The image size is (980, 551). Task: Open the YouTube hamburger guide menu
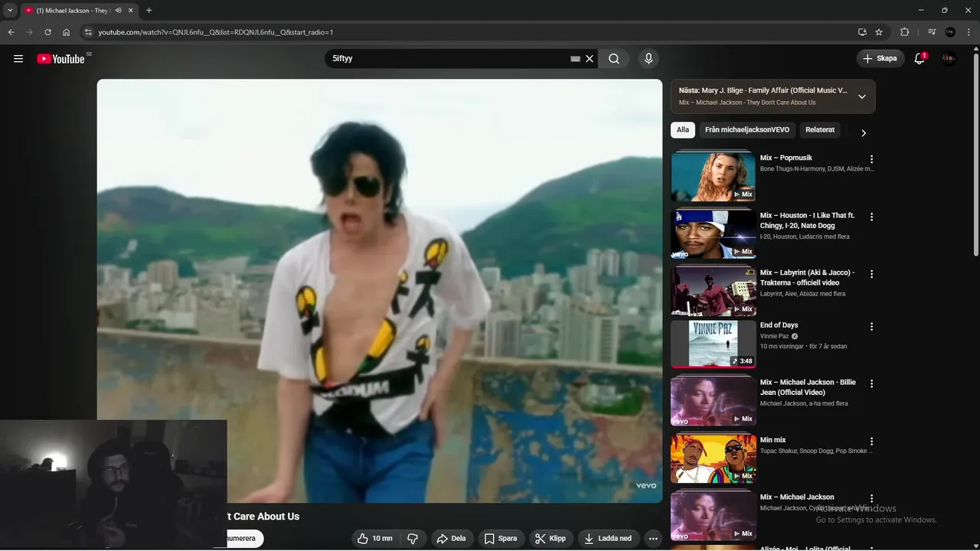(x=18, y=58)
